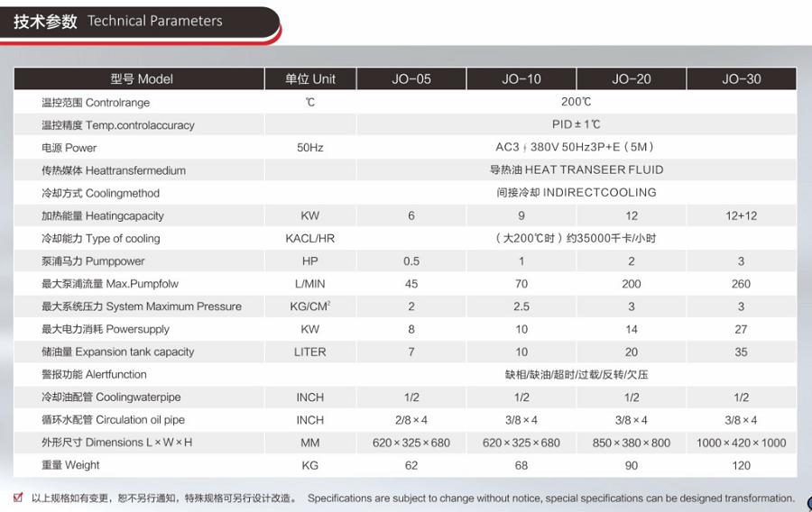Image resolution: width=812 pixels, height=512 pixels.
Task: Click the Alertfunction row label
Action: tap(94, 374)
